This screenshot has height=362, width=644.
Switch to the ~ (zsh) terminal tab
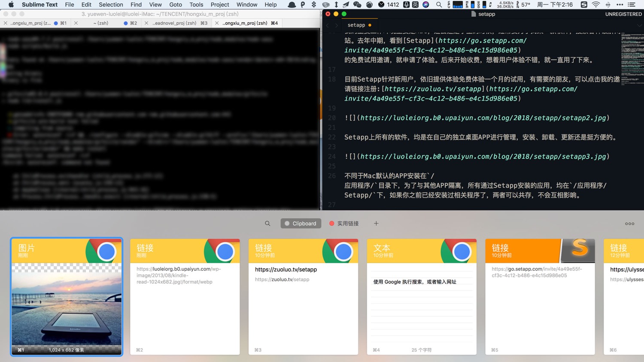click(x=100, y=23)
